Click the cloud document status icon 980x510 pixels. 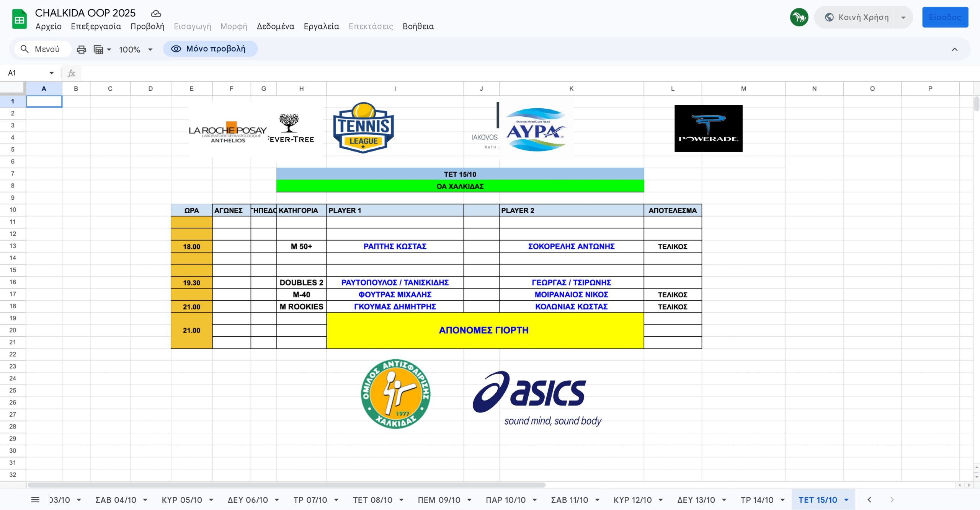pos(156,14)
